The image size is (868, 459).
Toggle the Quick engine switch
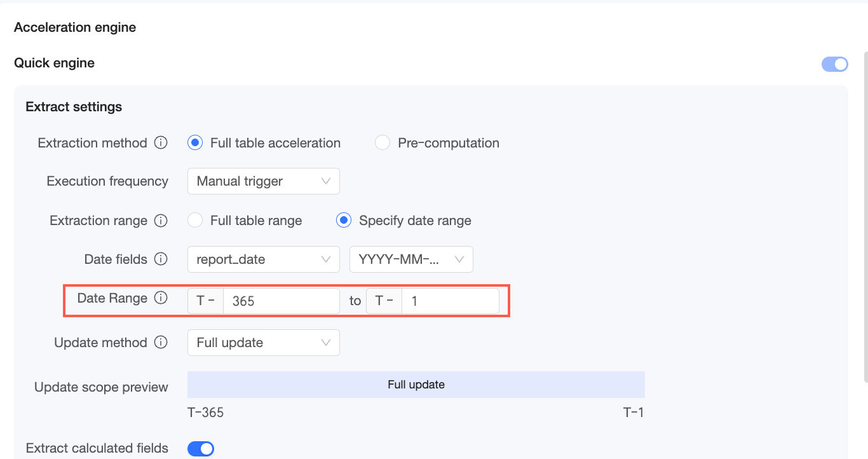[835, 64]
